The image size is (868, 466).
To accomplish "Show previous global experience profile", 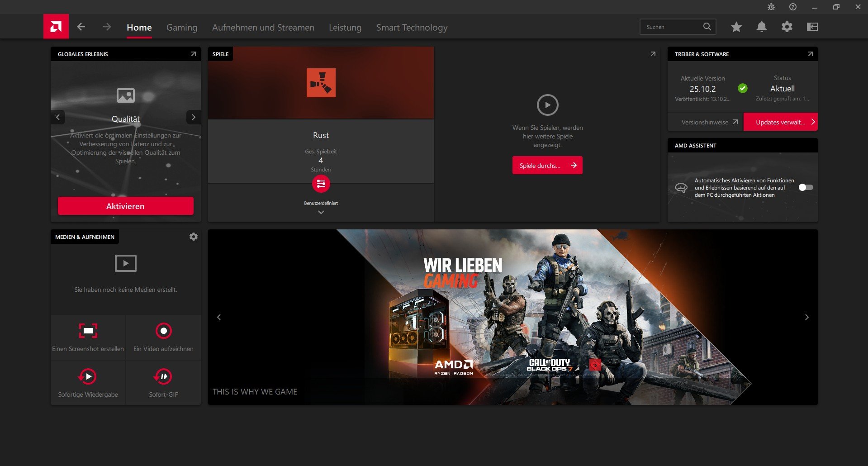I will tap(58, 117).
